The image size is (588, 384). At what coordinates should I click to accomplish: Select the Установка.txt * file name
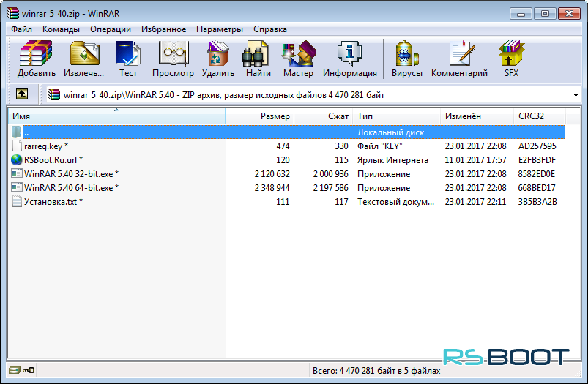pyautogui.click(x=53, y=202)
